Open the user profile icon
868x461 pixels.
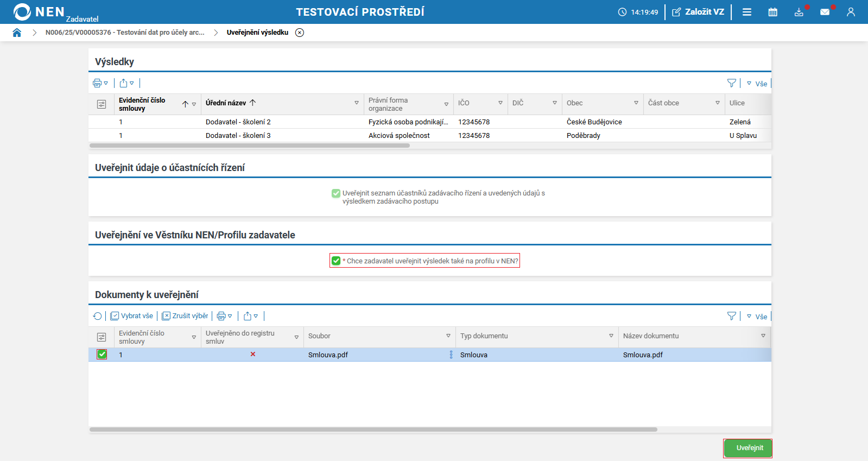point(851,12)
